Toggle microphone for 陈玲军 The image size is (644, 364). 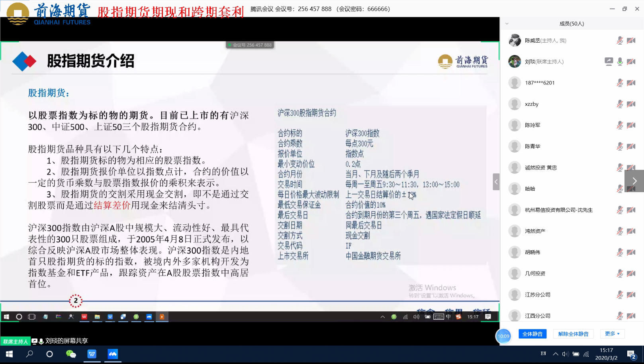pos(620,125)
